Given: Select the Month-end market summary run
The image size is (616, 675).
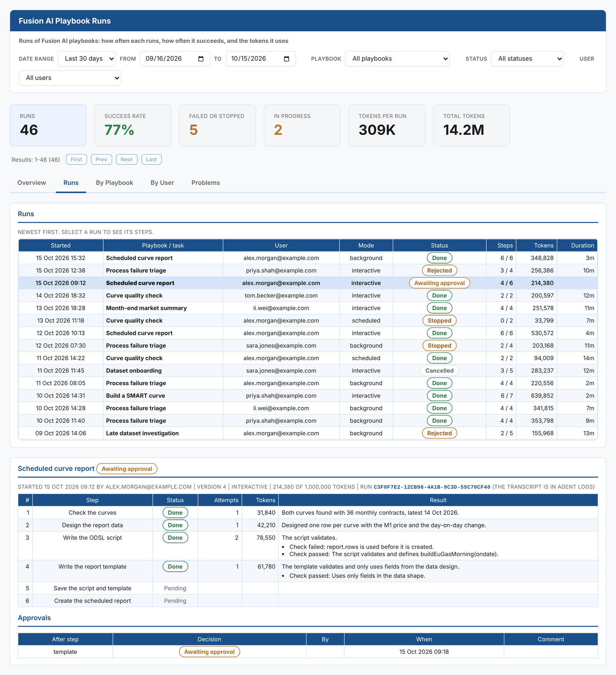Looking at the screenshot, I should (x=308, y=308).
